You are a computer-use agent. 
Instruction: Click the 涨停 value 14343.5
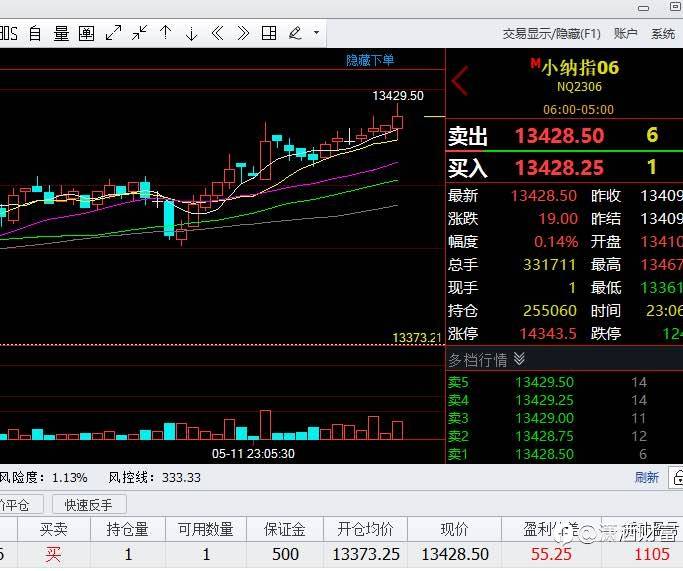(548, 334)
